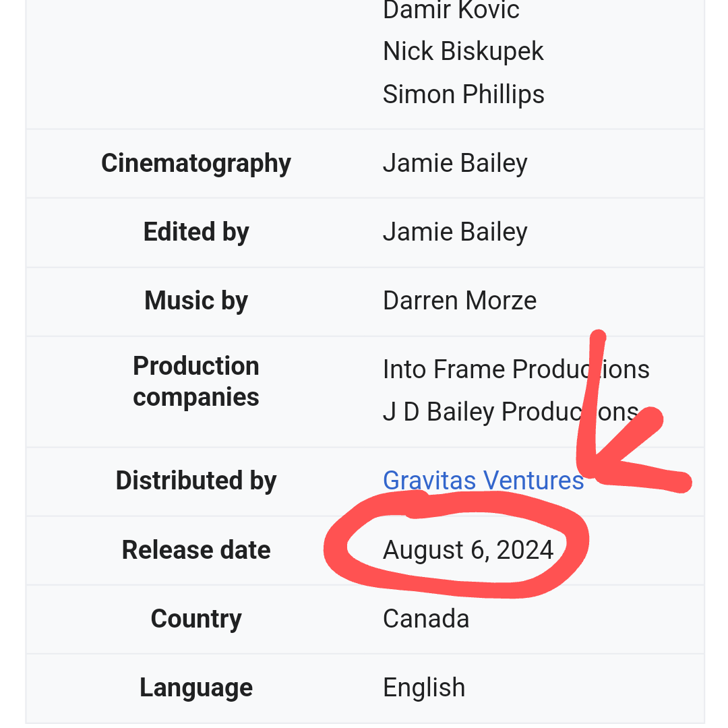Select the name Damir Kovic
The height and width of the screenshot is (728, 728).
click(451, 11)
